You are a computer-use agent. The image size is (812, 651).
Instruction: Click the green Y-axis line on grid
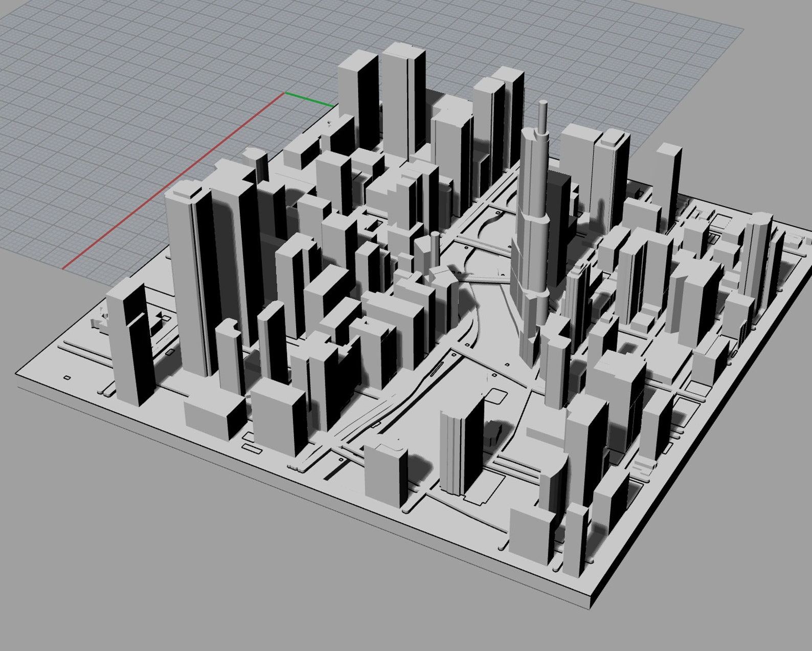(x=310, y=100)
